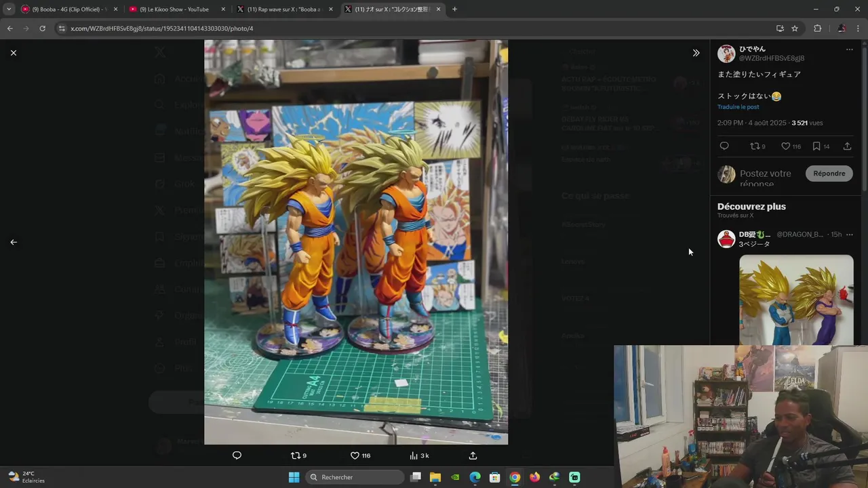Bookmark this page with star icon
Viewport: 868px width, 488px height.
click(795, 28)
